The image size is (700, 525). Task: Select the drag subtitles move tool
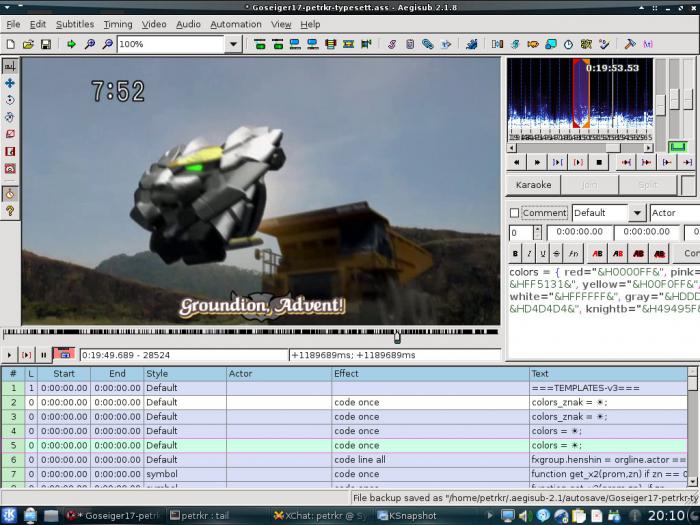click(x=10, y=83)
